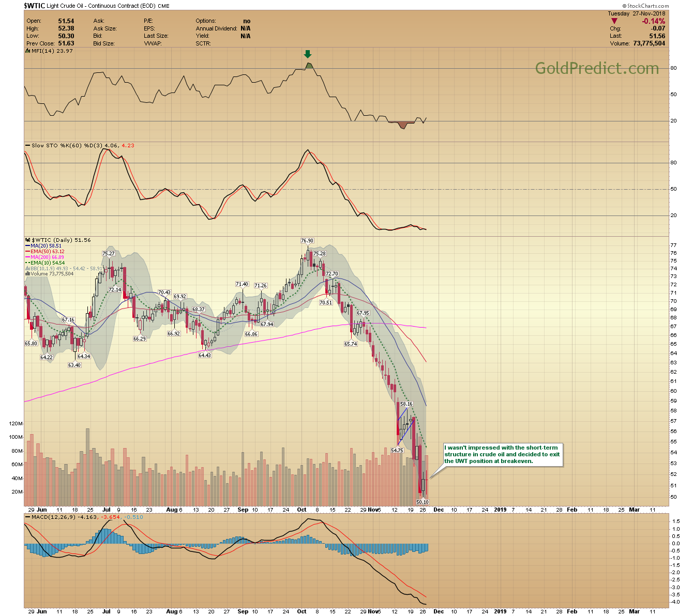The width and height of the screenshot is (693, 616).
Task: Click the 75.27 price label near July
Action: tap(108, 254)
